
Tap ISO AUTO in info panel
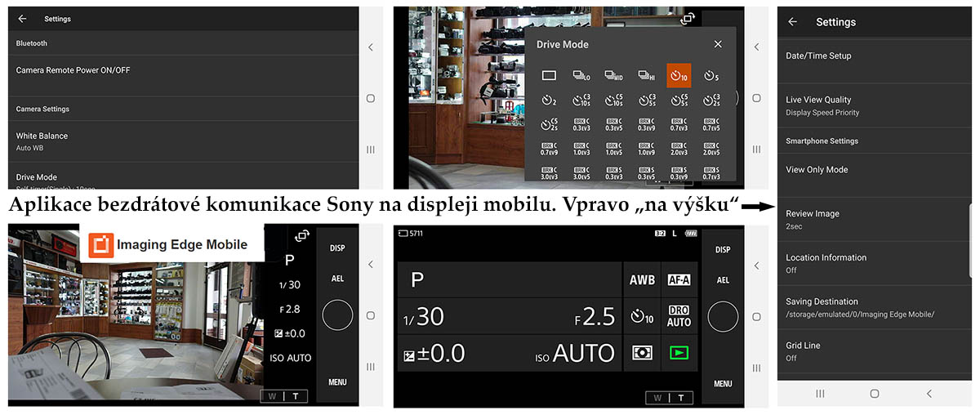[575, 353]
